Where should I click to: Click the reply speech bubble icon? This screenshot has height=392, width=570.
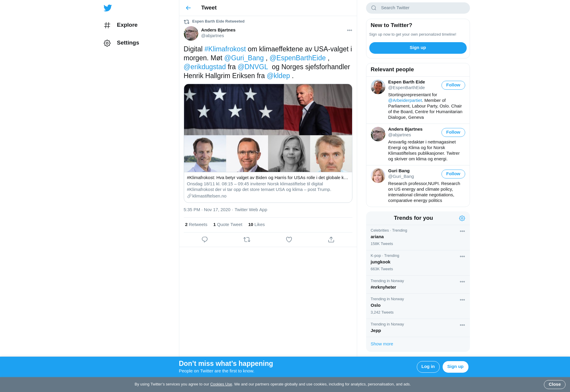pyautogui.click(x=205, y=240)
